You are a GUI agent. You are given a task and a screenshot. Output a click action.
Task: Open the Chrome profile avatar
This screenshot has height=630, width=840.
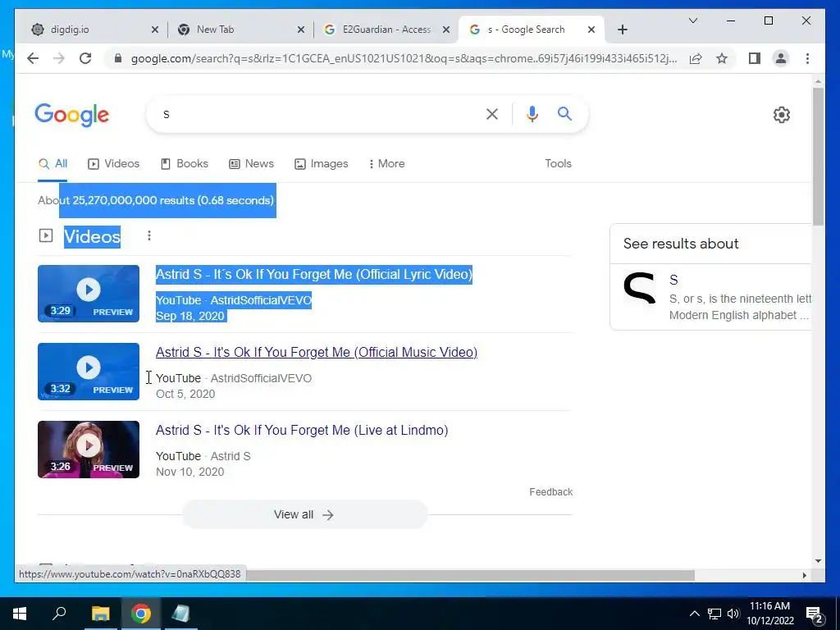[781, 58]
